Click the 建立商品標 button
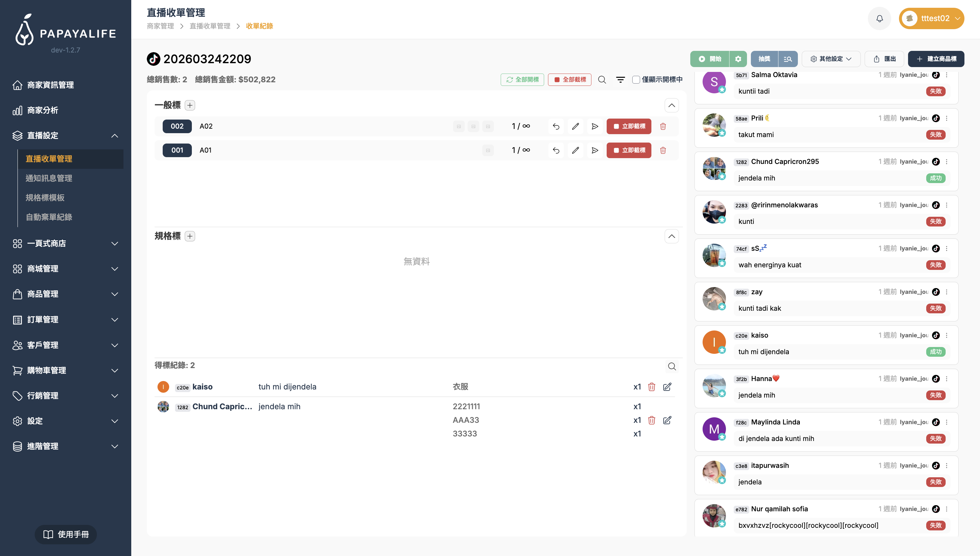The image size is (980, 556). 936,59
